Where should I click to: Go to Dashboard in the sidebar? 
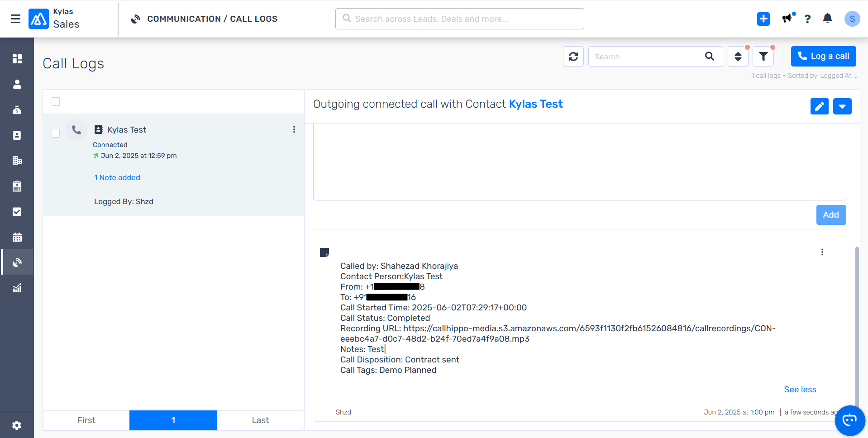pyautogui.click(x=17, y=59)
